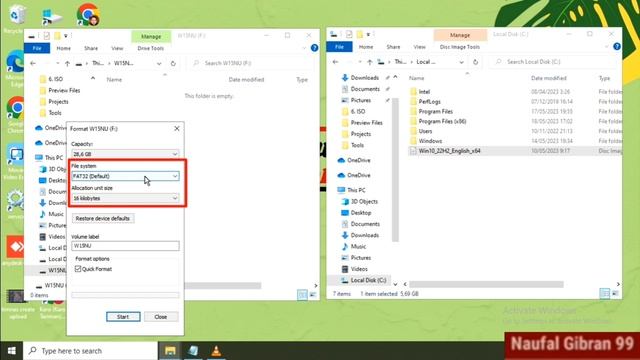Expand address history dropdown in W15NU window
Viewport: 640px width, 360px height.
(x=159, y=63)
